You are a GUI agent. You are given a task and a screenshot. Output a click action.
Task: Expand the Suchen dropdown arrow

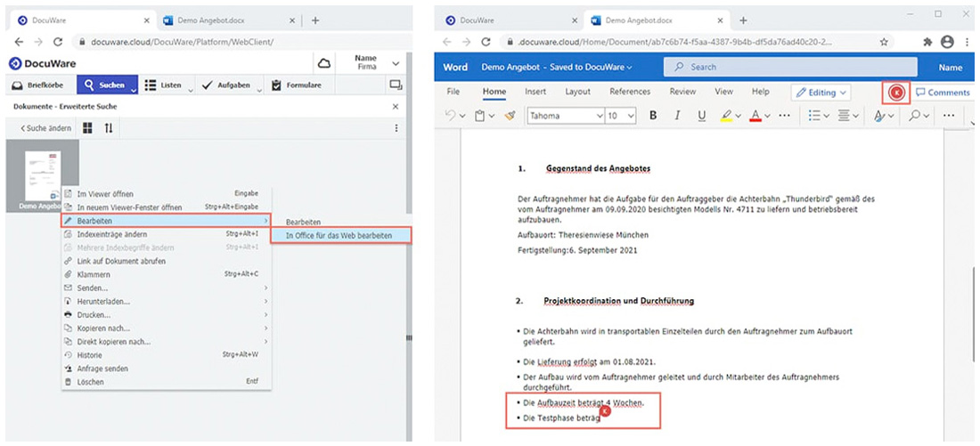pyautogui.click(x=134, y=90)
